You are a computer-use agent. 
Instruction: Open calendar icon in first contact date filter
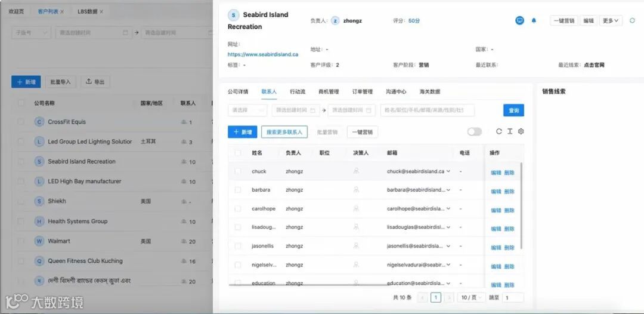pyautogui.click(x=312, y=110)
